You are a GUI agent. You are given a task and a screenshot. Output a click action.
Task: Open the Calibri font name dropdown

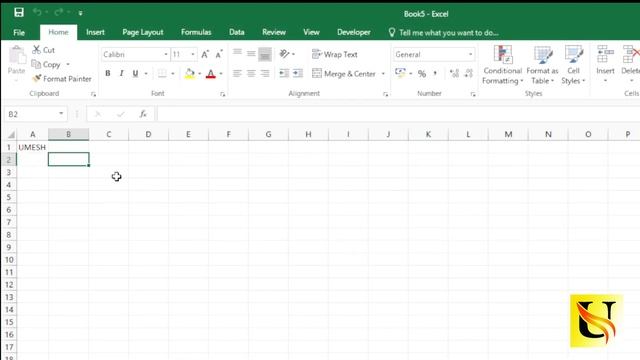point(166,54)
